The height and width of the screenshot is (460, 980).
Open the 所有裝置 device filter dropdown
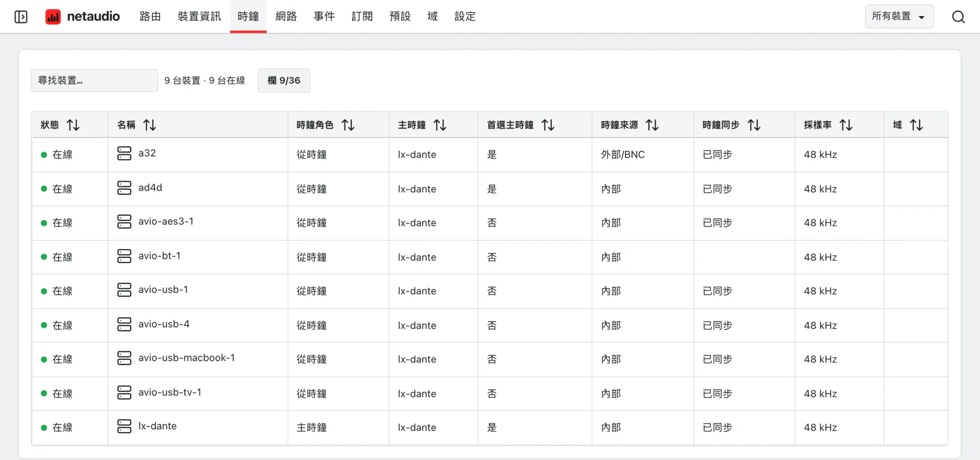(x=899, y=17)
